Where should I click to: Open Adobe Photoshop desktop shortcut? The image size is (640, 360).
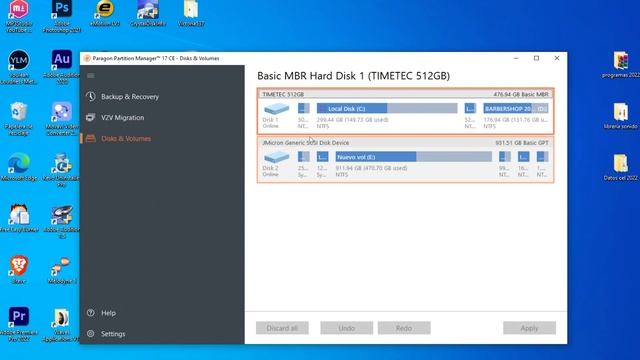click(62, 16)
